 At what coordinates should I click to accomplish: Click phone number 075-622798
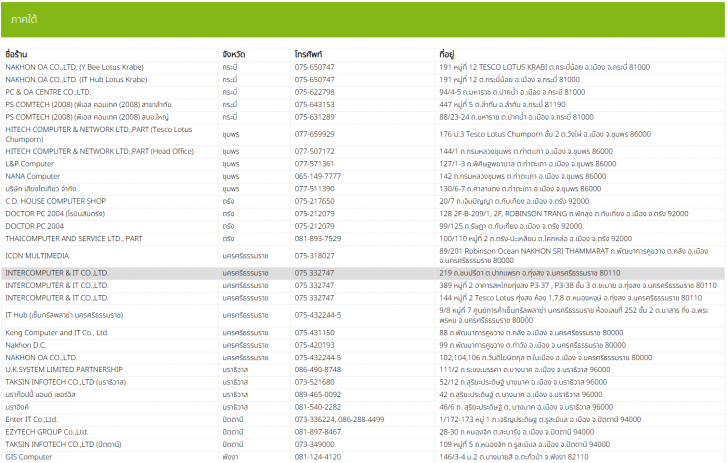pyautogui.click(x=314, y=92)
